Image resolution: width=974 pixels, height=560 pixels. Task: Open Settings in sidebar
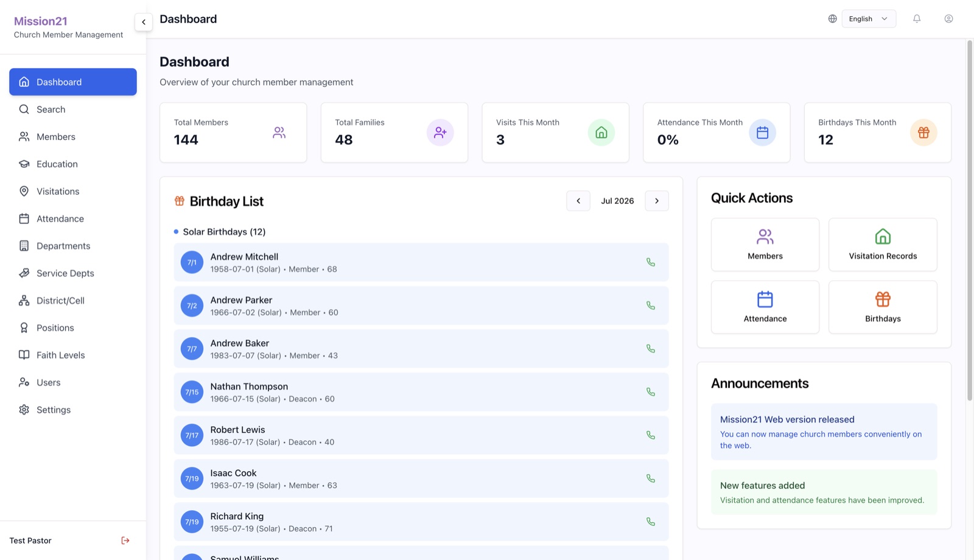click(x=73, y=410)
